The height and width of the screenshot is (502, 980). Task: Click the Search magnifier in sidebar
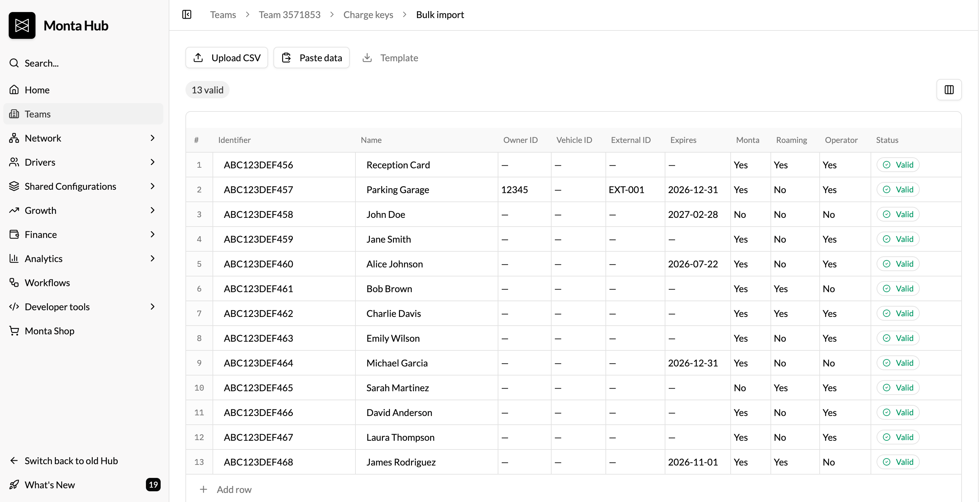14,63
